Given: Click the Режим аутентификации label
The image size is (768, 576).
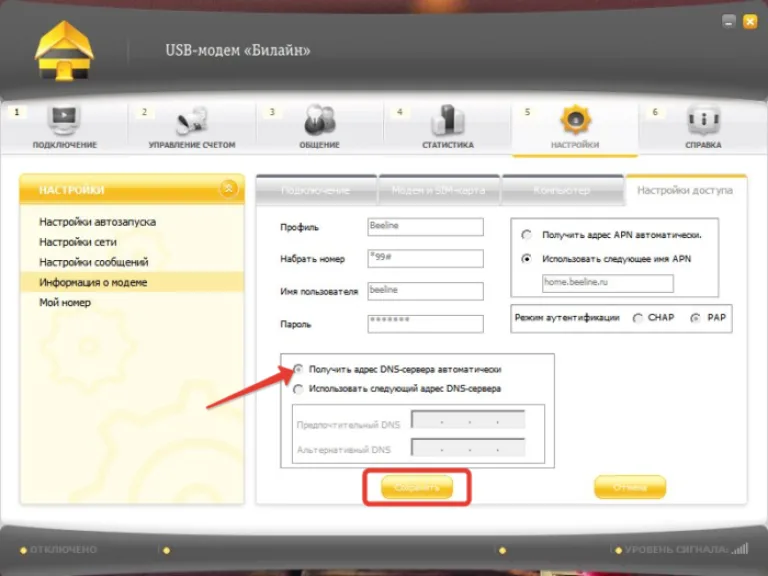Looking at the screenshot, I should (x=567, y=318).
